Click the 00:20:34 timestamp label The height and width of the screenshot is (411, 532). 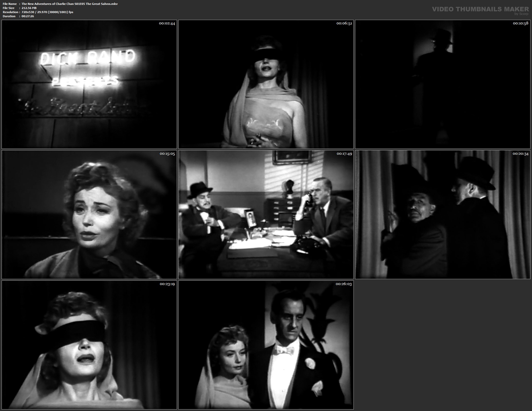[520, 154]
